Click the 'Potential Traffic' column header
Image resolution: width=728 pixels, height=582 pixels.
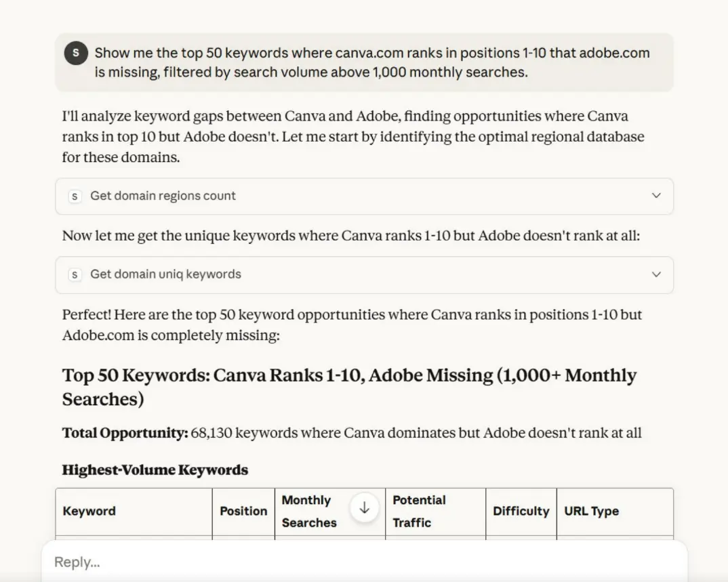419,512
